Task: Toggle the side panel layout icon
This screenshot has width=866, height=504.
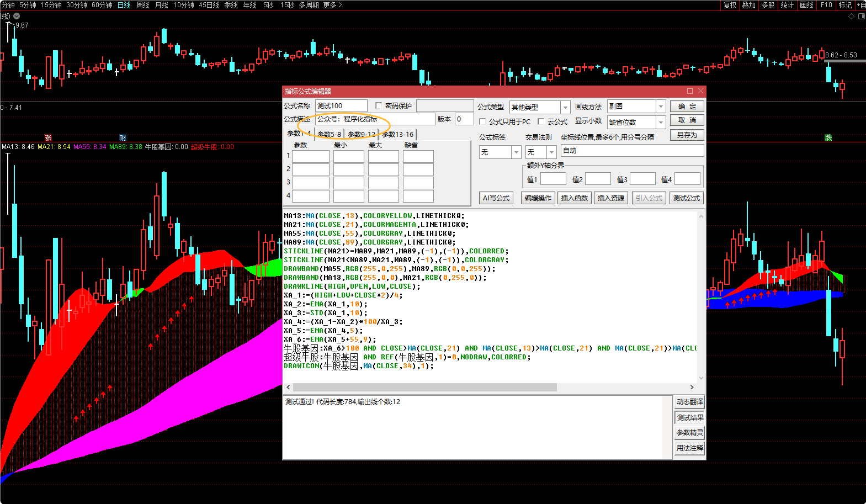Action: tap(862, 17)
